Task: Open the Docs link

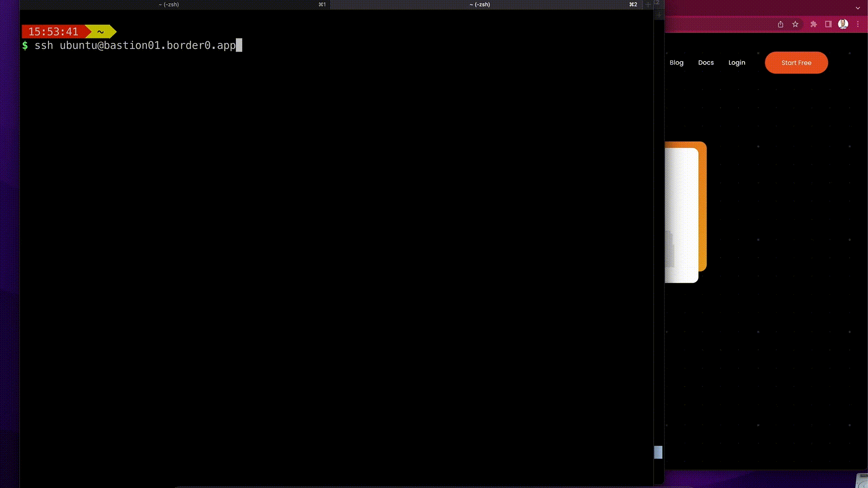Action: [706, 63]
